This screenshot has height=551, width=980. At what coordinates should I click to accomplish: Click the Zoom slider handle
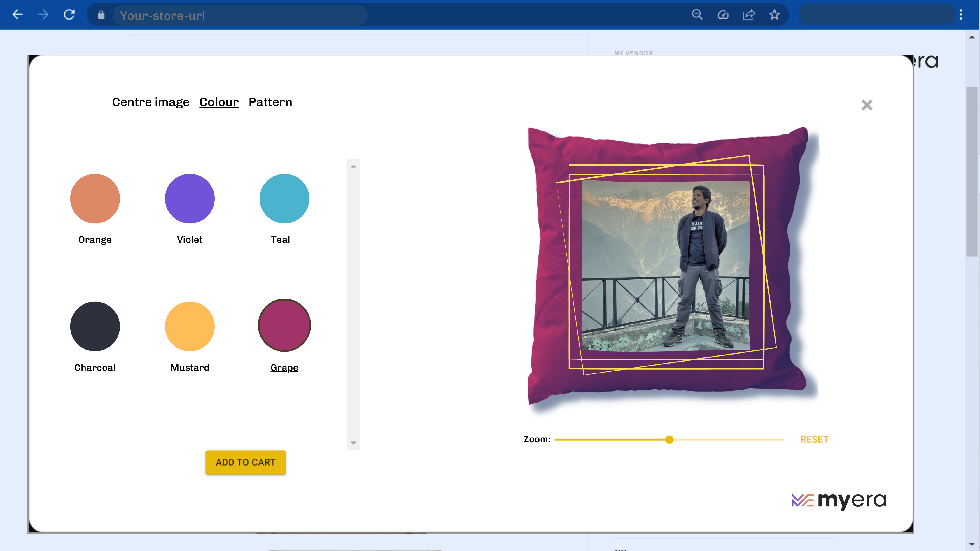[x=669, y=440]
